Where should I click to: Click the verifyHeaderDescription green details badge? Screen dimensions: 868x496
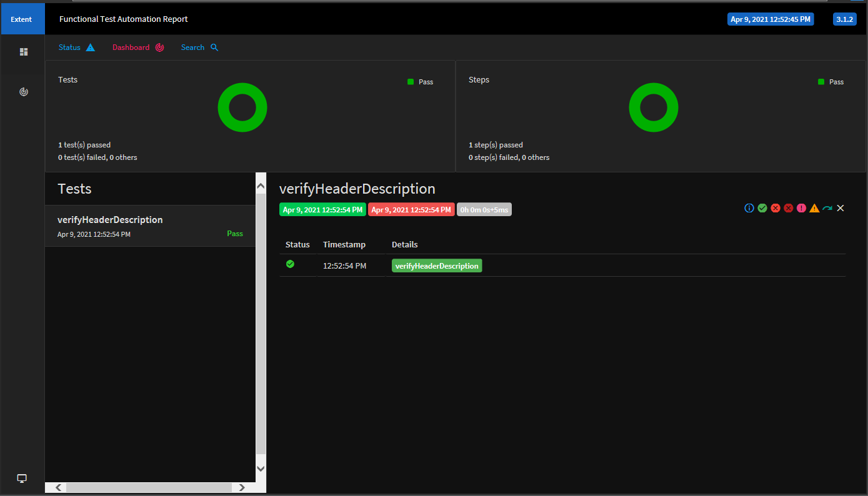[436, 265]
